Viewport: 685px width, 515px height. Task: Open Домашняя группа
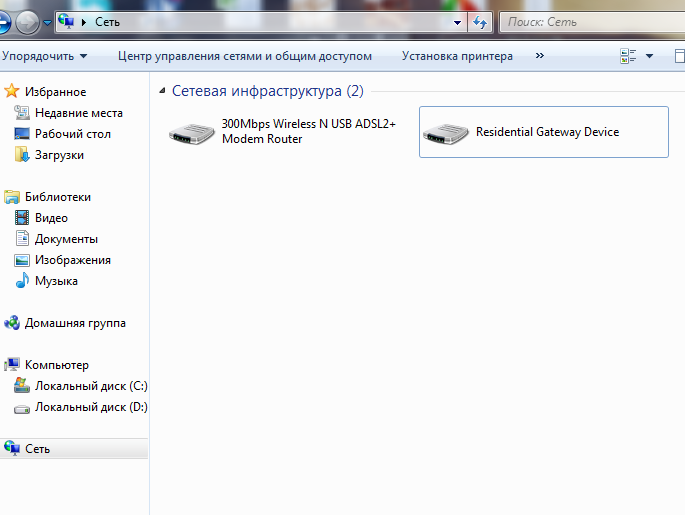click(75, 323)
